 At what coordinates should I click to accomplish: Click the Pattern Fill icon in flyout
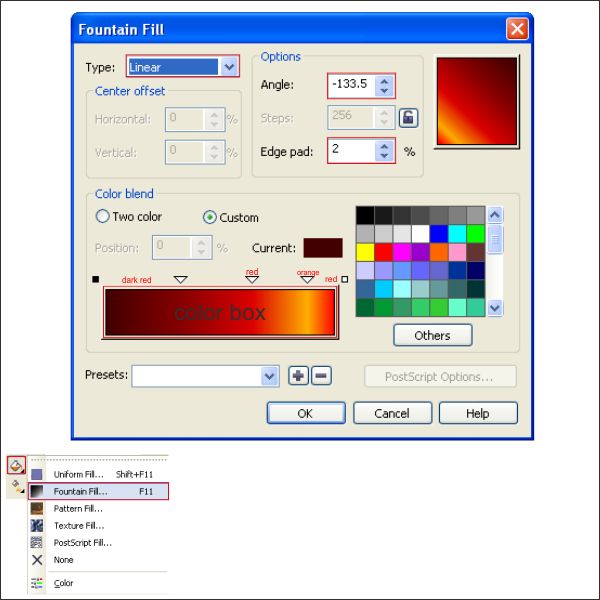tap(37, 509)
